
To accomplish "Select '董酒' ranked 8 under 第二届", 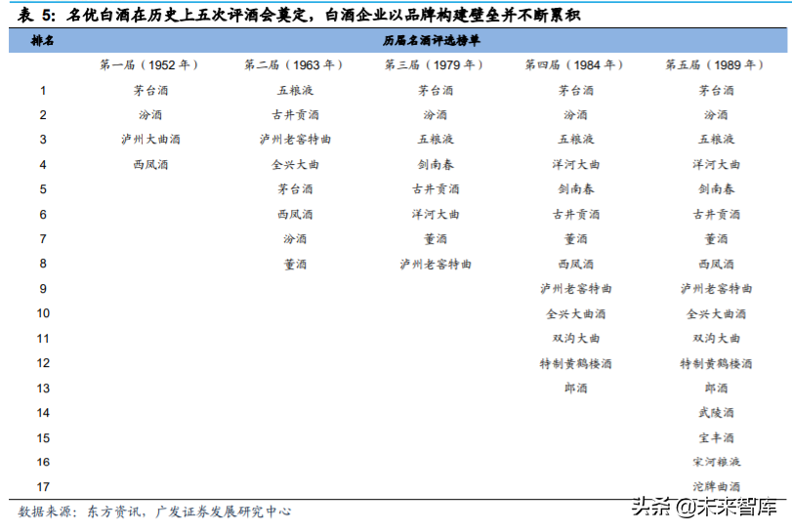I will tap(295, 264).
